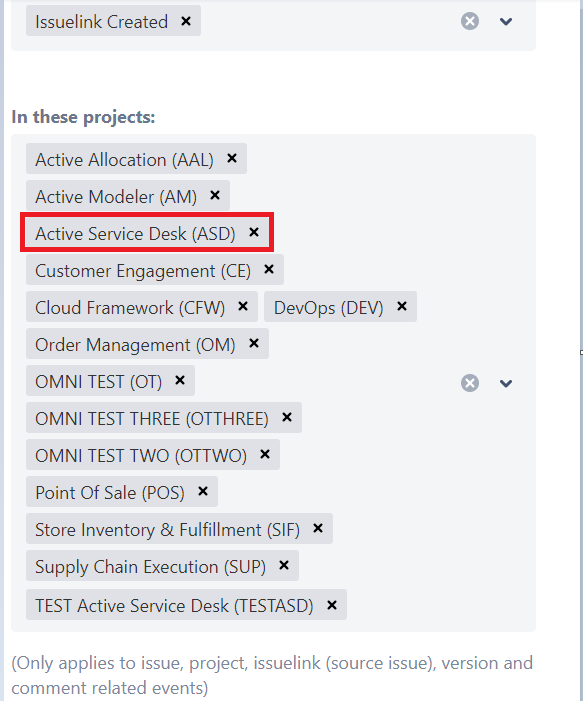Remove Cloud Framework (CFW) project
Screen dimensions: 583x701
(x=243, y=307)
